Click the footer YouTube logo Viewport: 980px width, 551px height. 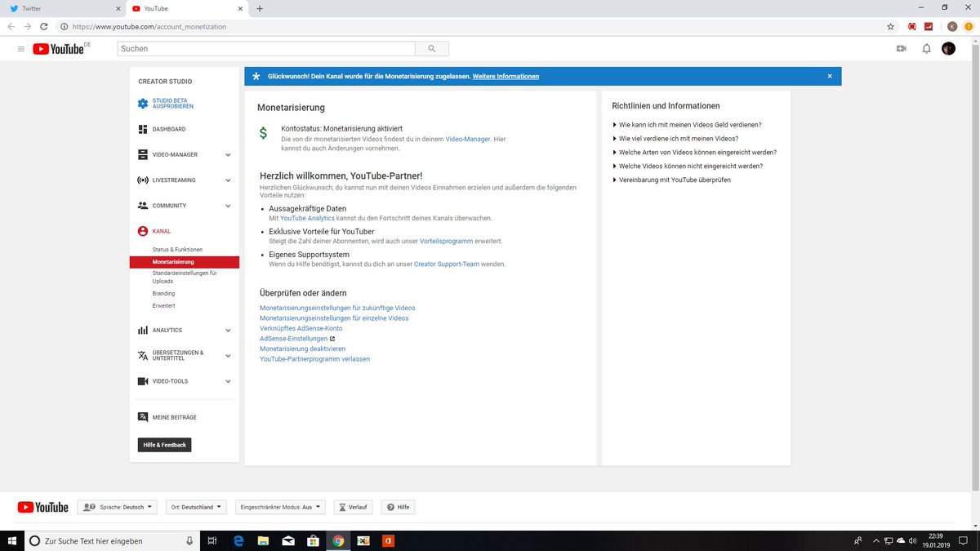pos(42,507)
